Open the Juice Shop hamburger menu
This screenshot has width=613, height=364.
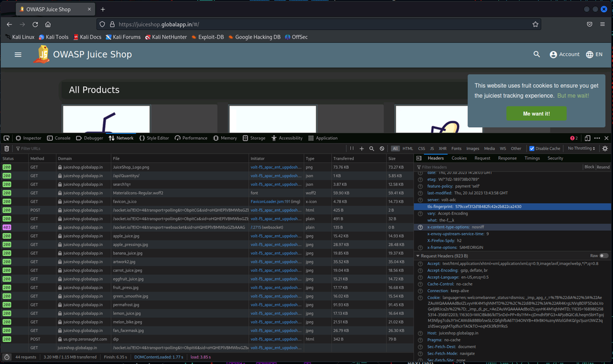[18, 55]
